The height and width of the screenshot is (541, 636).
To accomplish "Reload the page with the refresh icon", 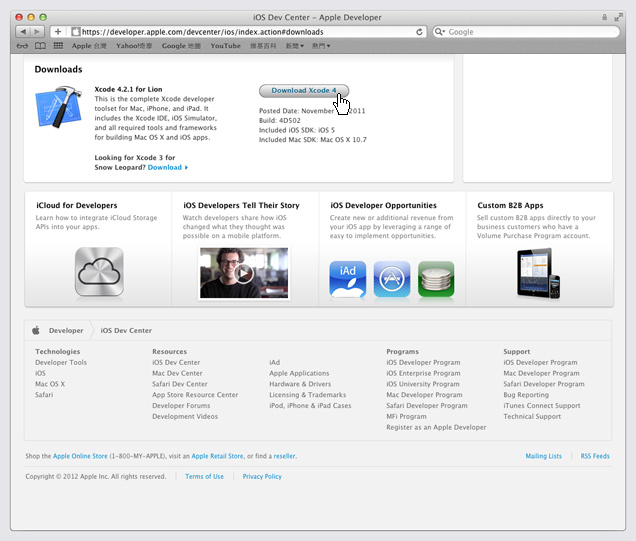I will tap(419, 32).
